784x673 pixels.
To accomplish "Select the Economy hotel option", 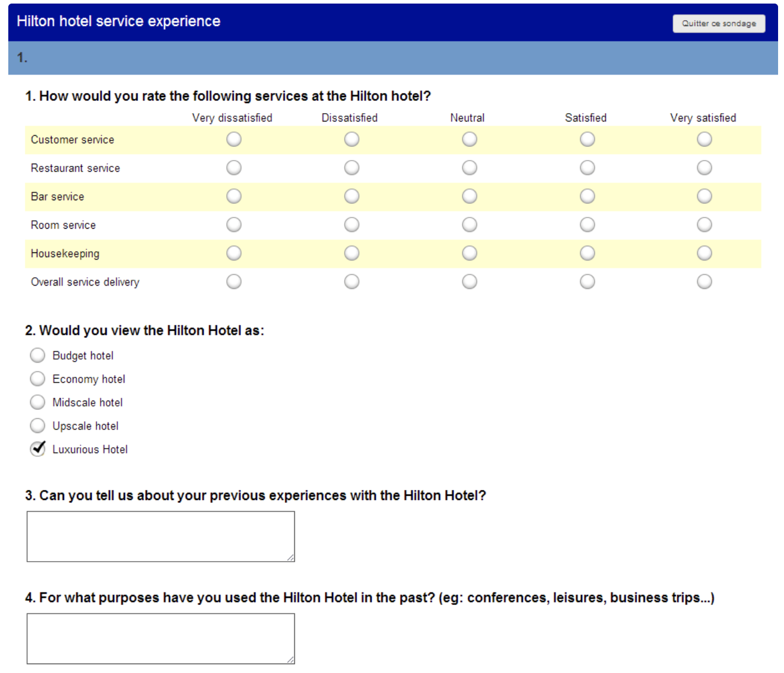I will pyautogui.click(x=37, y=379).
